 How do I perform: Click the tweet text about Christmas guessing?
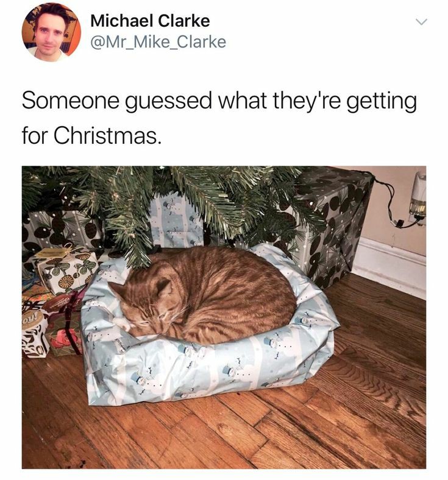[219, 118]
